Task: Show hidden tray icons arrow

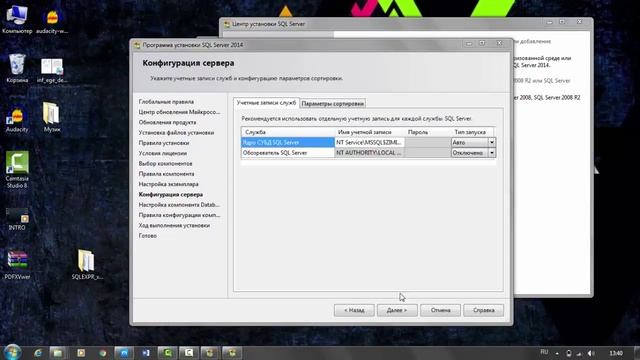Action: 557,353
